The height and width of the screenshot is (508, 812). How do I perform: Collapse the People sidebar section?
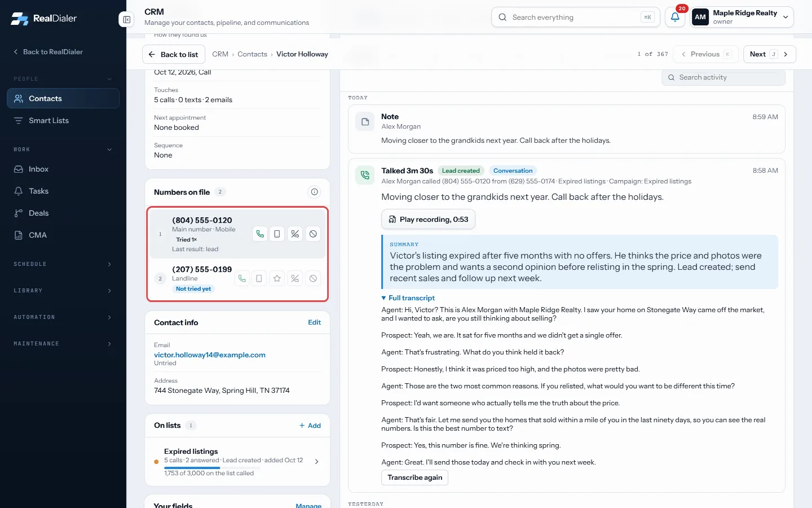tap(63, 79)
